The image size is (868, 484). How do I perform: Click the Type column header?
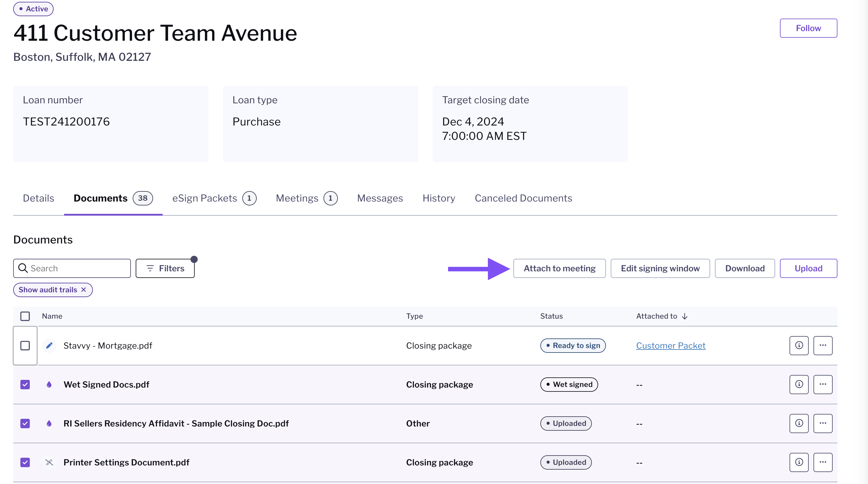point(415,316)
